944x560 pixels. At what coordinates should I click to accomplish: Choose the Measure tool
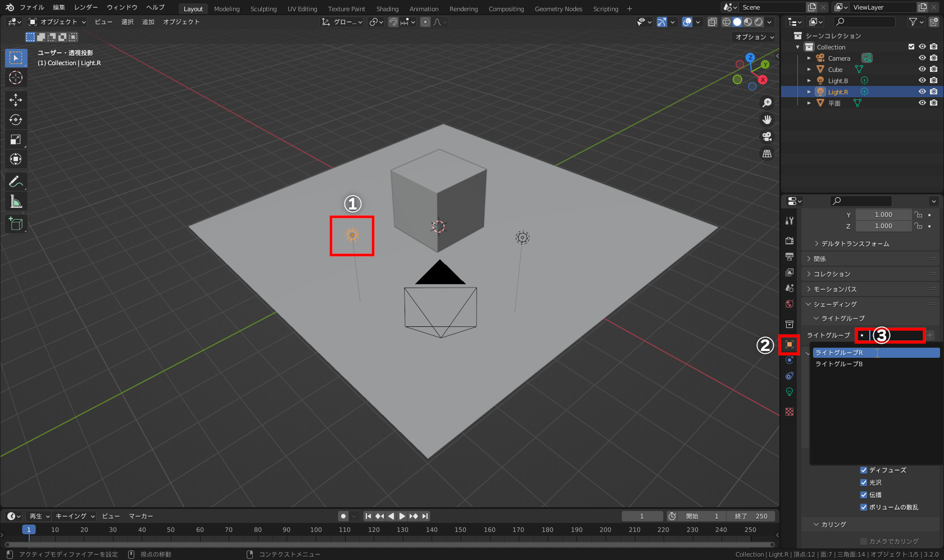click(16, 201)
